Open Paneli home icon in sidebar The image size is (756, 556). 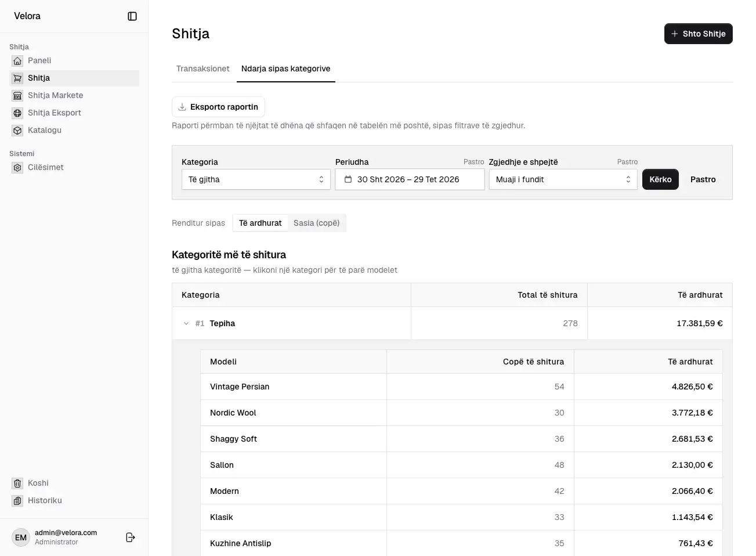[x=17, y=60]
